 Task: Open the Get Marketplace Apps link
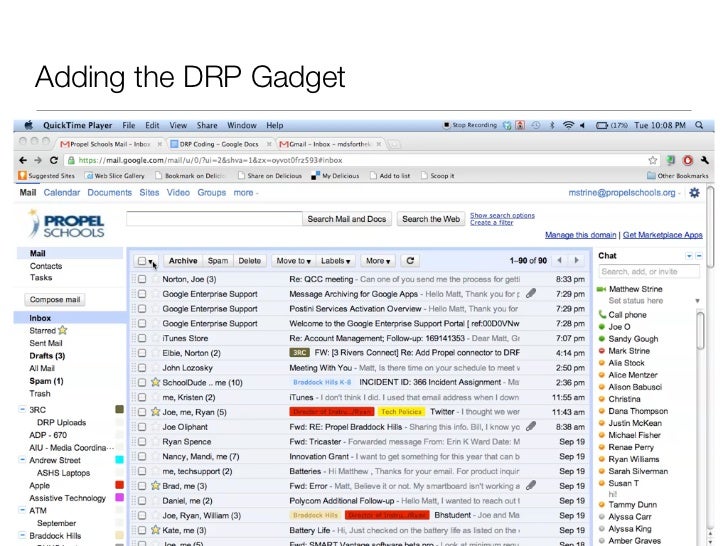pos(663,235)
